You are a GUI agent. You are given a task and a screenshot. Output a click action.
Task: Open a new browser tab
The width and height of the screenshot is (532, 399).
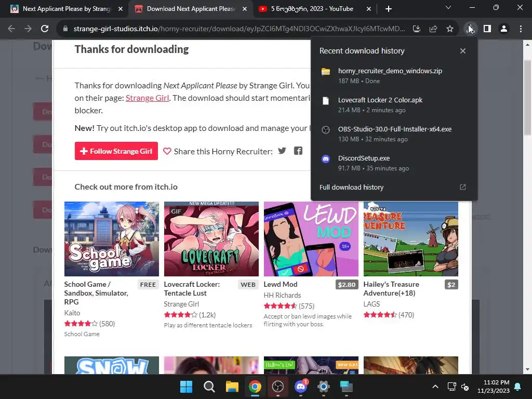coord(389,9)
